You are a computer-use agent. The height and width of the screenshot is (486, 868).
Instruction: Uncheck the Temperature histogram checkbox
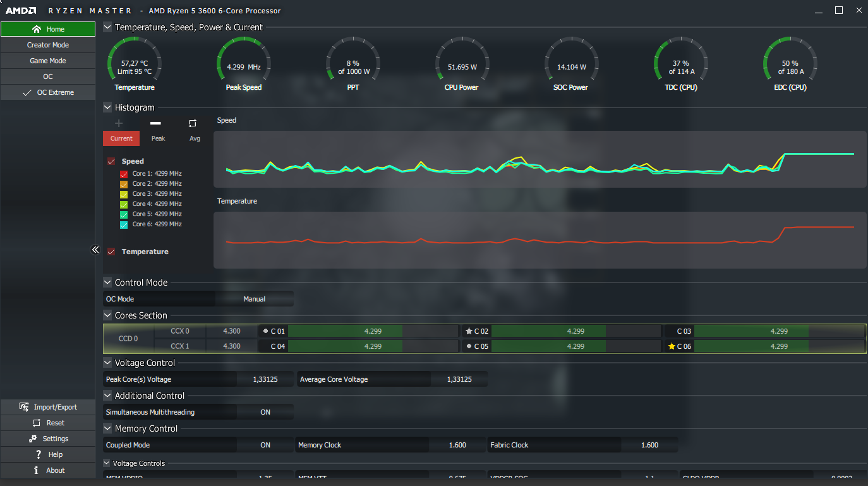click(111, 252)
